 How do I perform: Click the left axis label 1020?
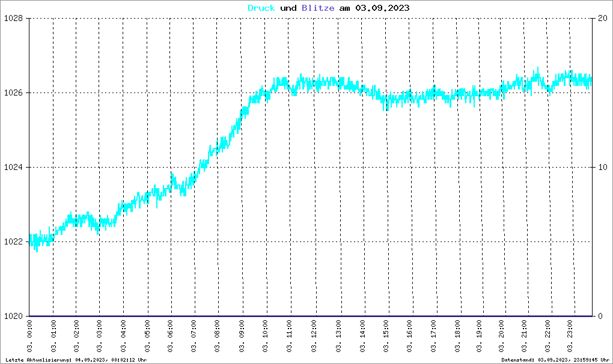(x=13, y=316)
